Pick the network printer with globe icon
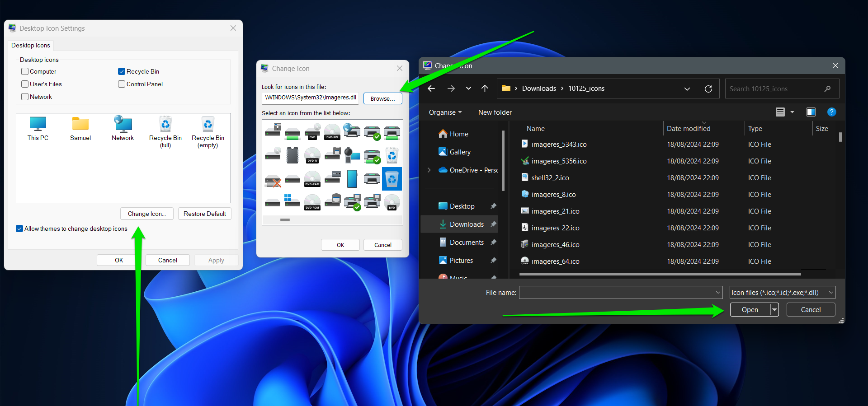Screen dimensions: 868x406 pyautogui.click(x=352, y=130)
